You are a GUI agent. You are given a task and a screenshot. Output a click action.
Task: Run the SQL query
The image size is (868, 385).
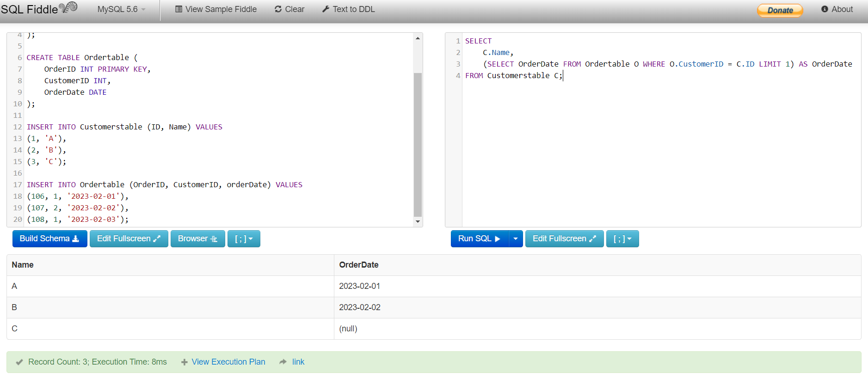(x=480, y=238)
